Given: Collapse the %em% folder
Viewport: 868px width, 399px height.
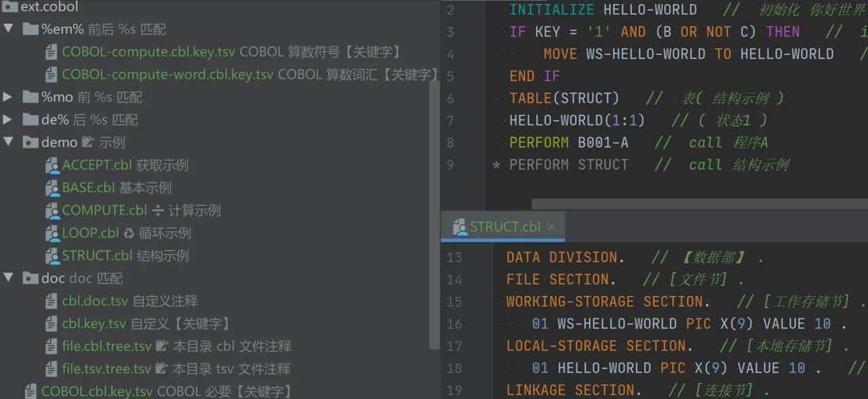Looking at the screenshot, I should pos(8,28).
